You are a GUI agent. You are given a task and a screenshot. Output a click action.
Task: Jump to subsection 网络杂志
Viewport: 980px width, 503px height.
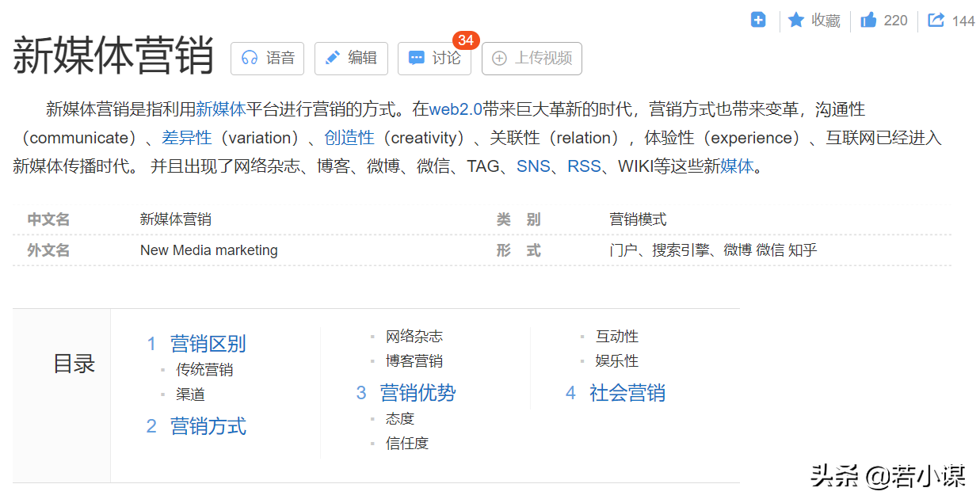414,337
